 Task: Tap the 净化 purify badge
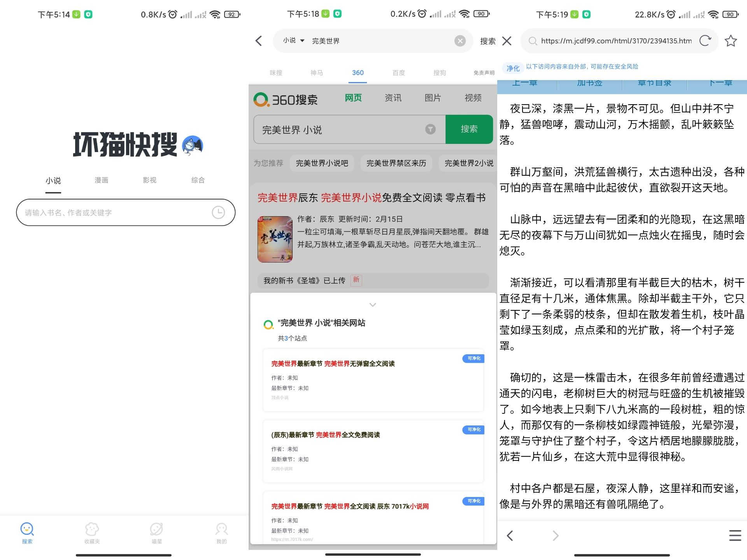coord(513,68)
